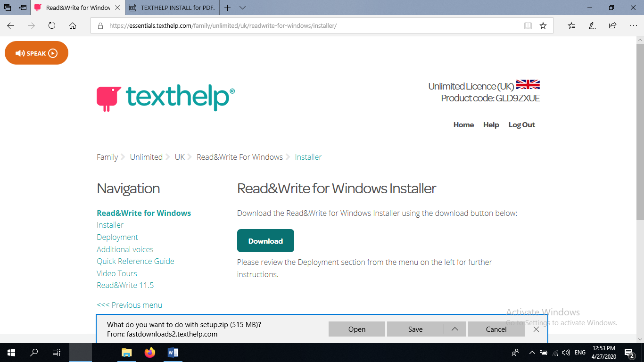The height and width of the screenshot is (362, 644).
Task: Click Save for setup.zip
Action: [x=415, y=329]
